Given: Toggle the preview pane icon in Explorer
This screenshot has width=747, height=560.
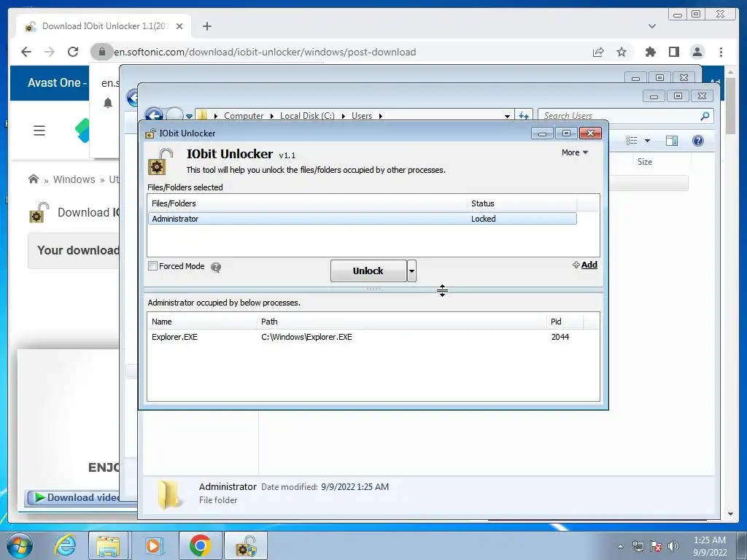Looking at the screenshot, I should point(672,141).
